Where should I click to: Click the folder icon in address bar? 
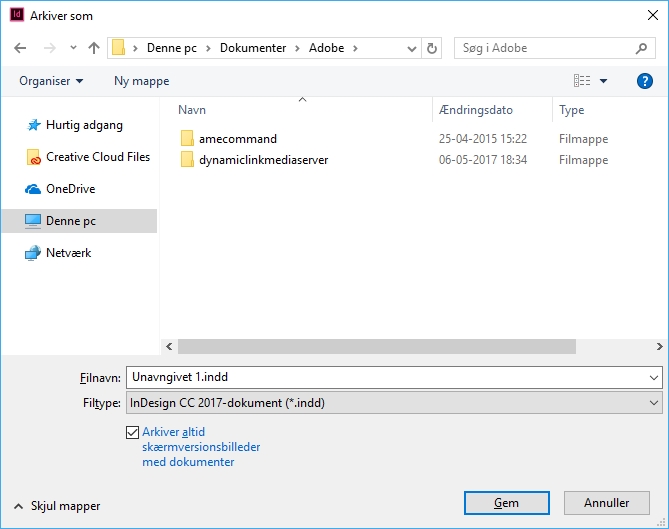[118, 48]
